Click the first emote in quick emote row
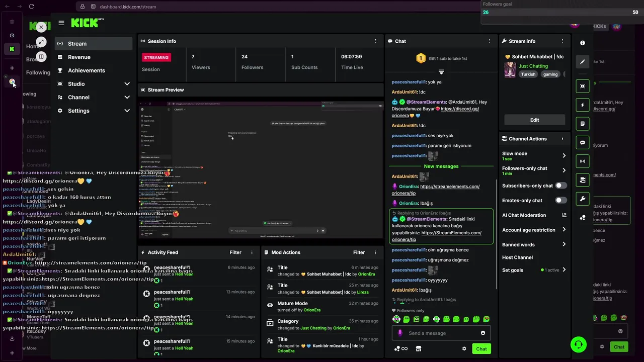Viewport: 644px width, 362px height. [x=396, y=319]
